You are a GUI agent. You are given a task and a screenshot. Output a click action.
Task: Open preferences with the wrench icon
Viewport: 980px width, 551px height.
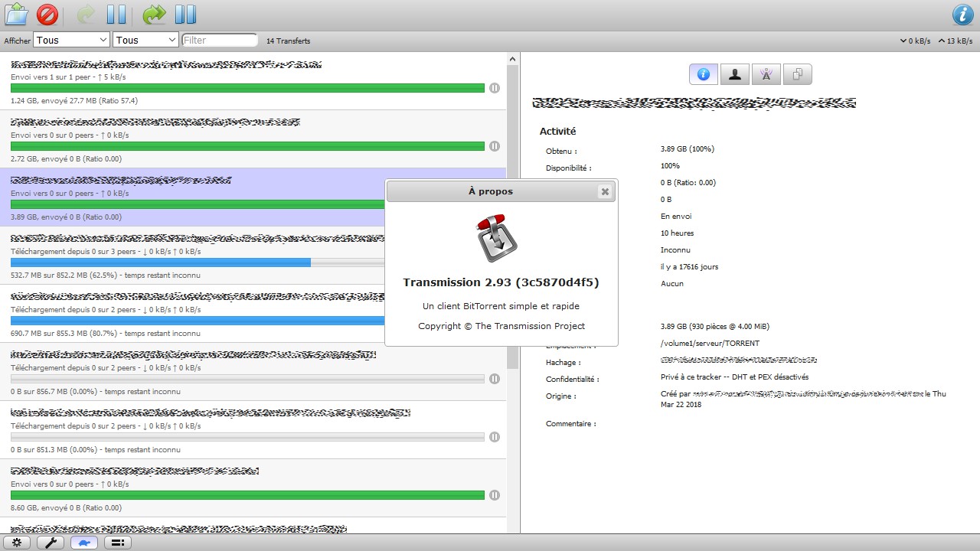coord(51,543)
